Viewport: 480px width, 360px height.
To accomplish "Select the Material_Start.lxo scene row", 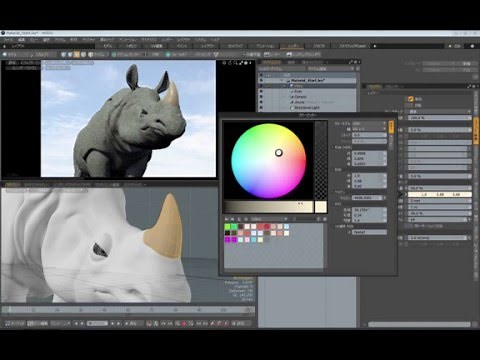I will click(x=308, y=80).
